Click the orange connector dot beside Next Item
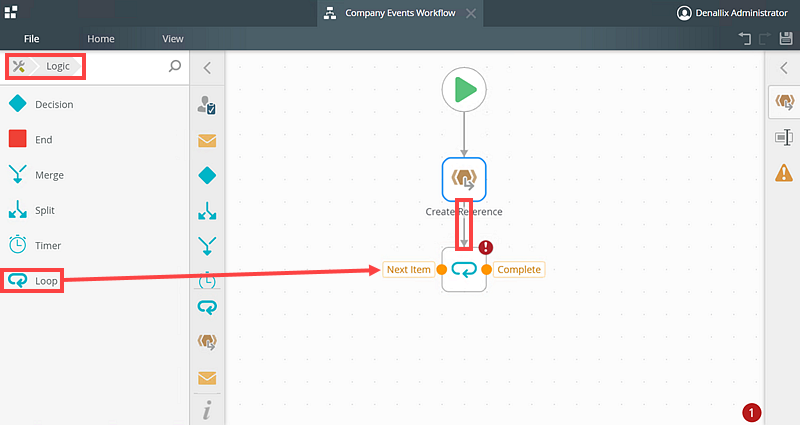This screenshot has width=800, height=425. click(x=442, y=269)
